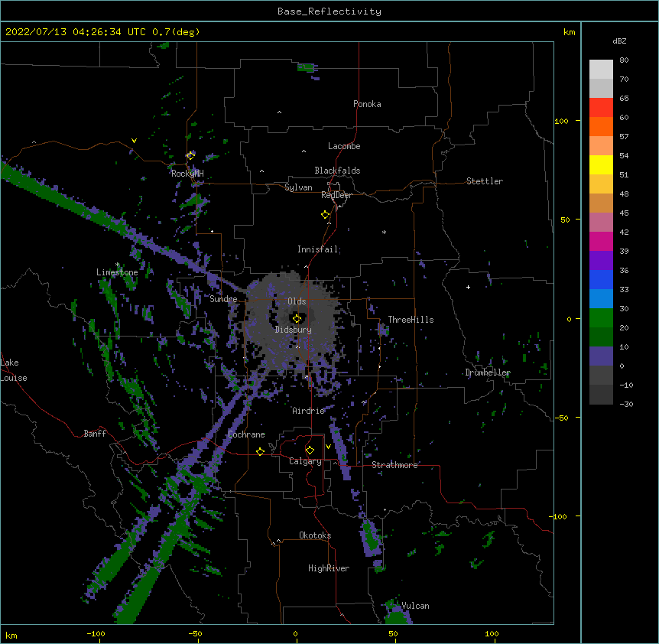Click the Blackfalds city label
Viewport: 659px width, 644px height.
tap(337, 171)
